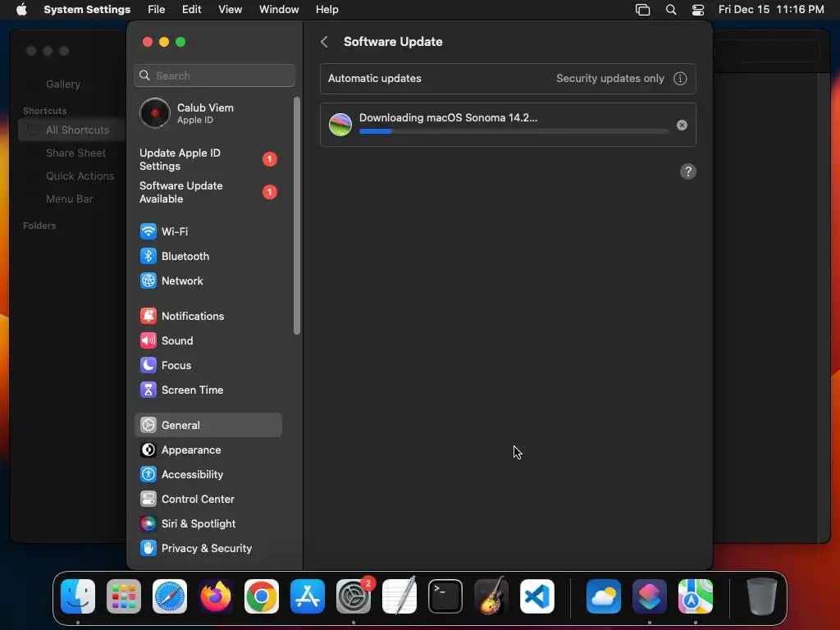Screen dimensions: 840x630
Task: Open the View menu
Action: click(x=231, y=10)
